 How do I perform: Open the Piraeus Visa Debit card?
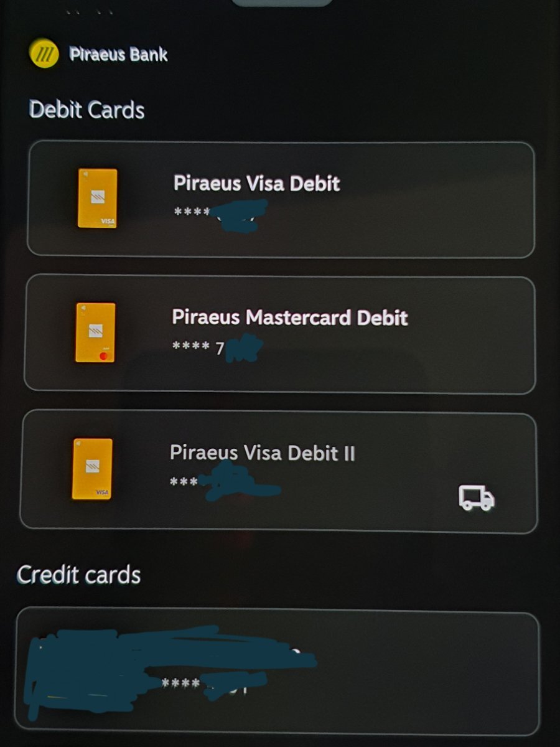click(281, 199)
